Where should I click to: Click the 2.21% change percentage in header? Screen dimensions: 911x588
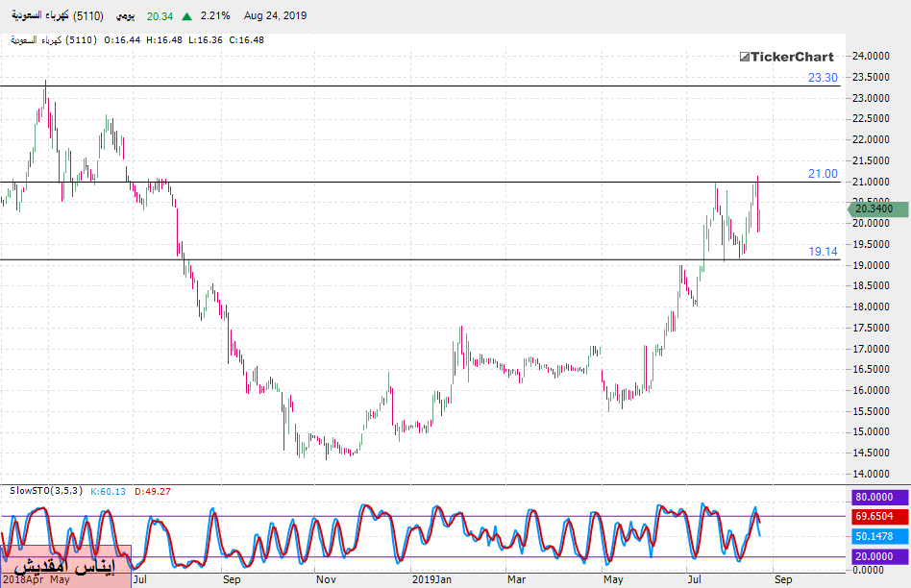216,16
